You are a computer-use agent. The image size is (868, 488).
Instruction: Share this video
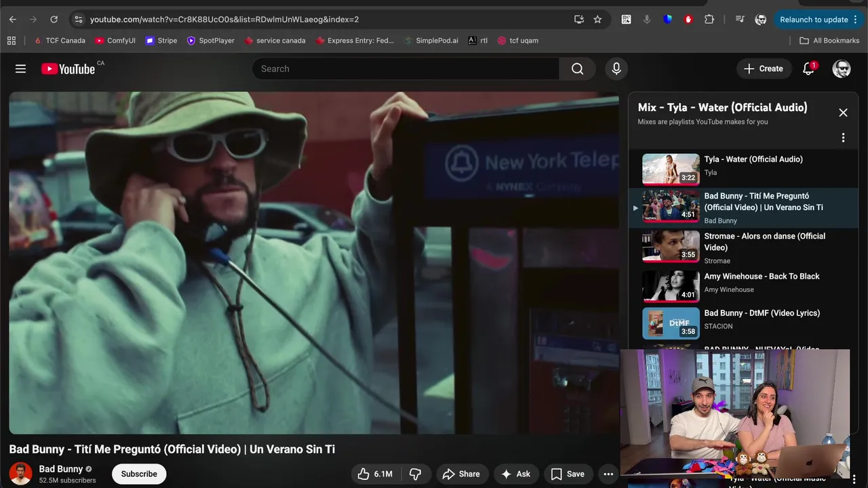(461, 474)
